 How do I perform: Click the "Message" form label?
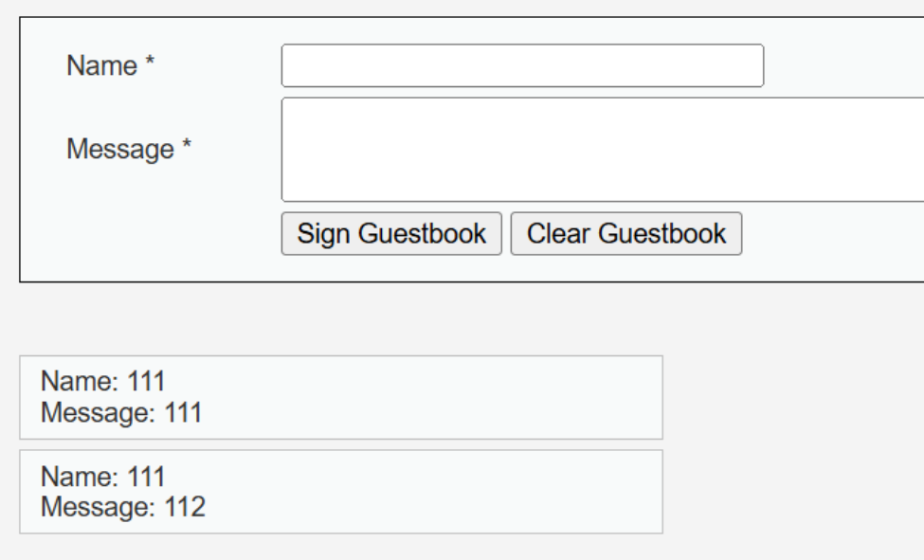point(118,149)
